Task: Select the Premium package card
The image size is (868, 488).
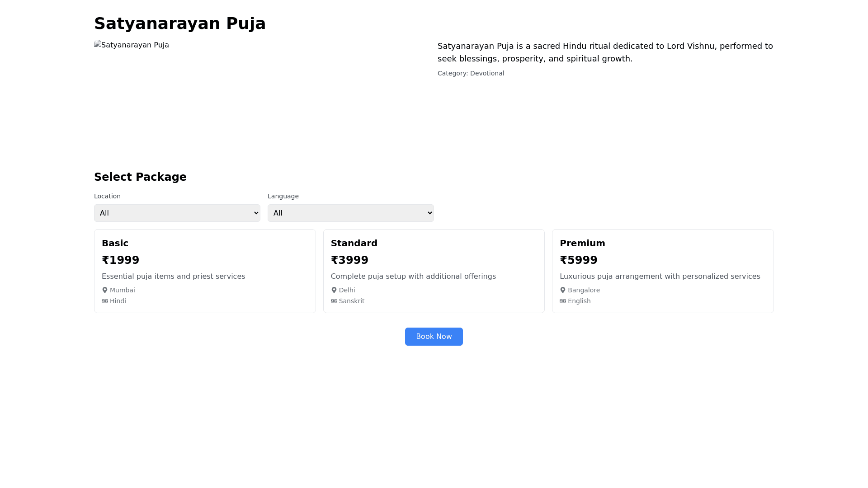Action: click(x=662, y=271)
